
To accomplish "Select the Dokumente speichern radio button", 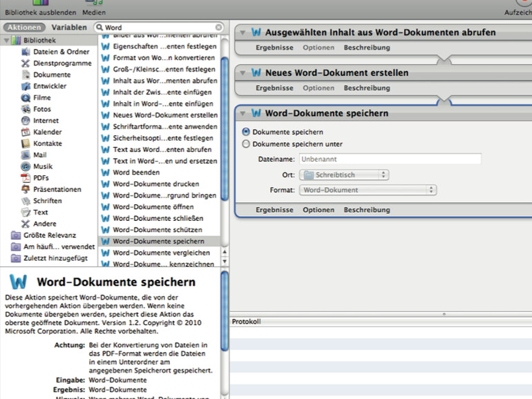I will (246, 131).
